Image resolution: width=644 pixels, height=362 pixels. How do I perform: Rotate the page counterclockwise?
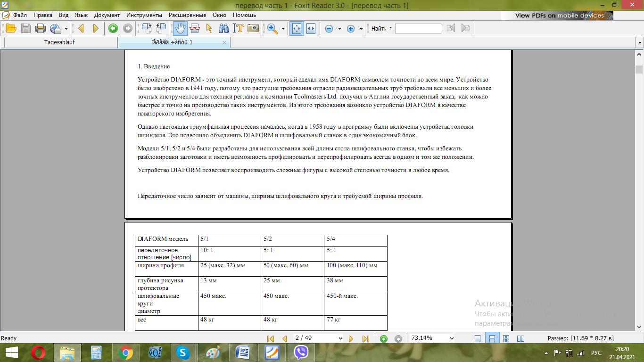161,28
